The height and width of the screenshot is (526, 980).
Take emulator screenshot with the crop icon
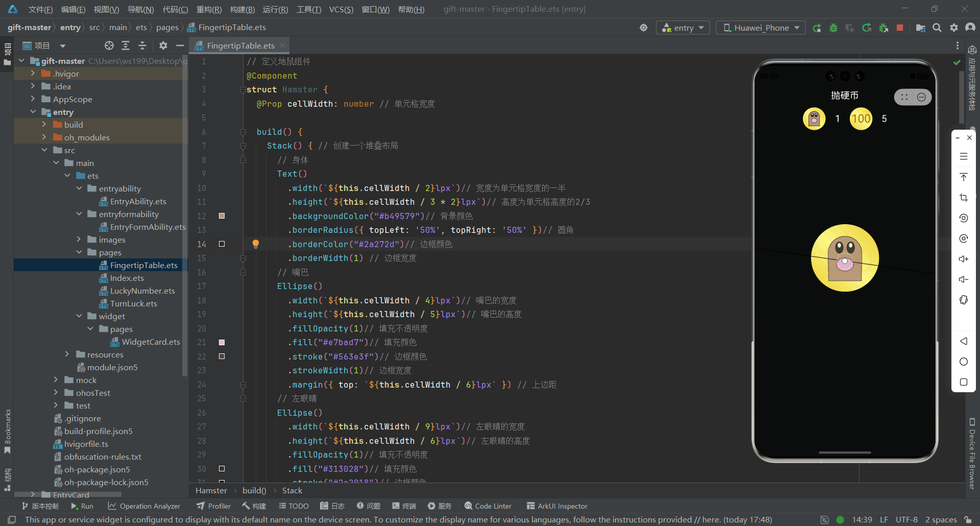(964, 198)
